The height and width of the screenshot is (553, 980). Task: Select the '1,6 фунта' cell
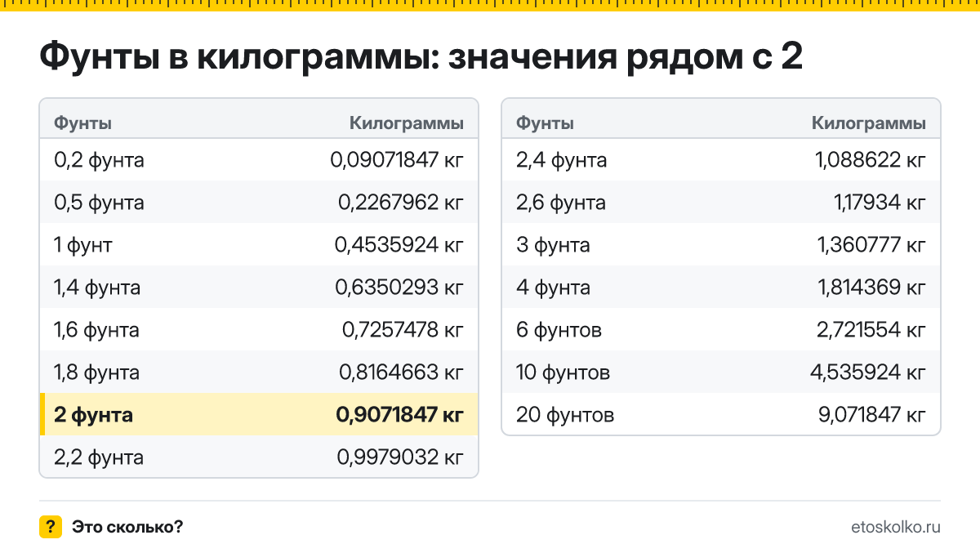pos(96,330)
